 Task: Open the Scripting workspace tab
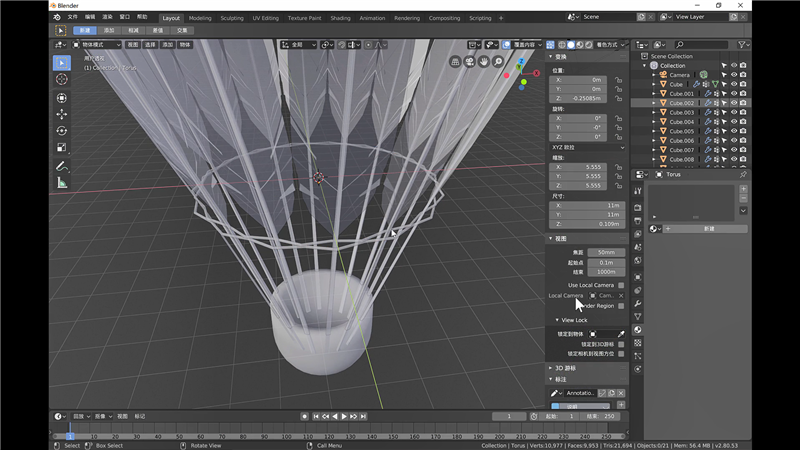(x=480, y=18)
